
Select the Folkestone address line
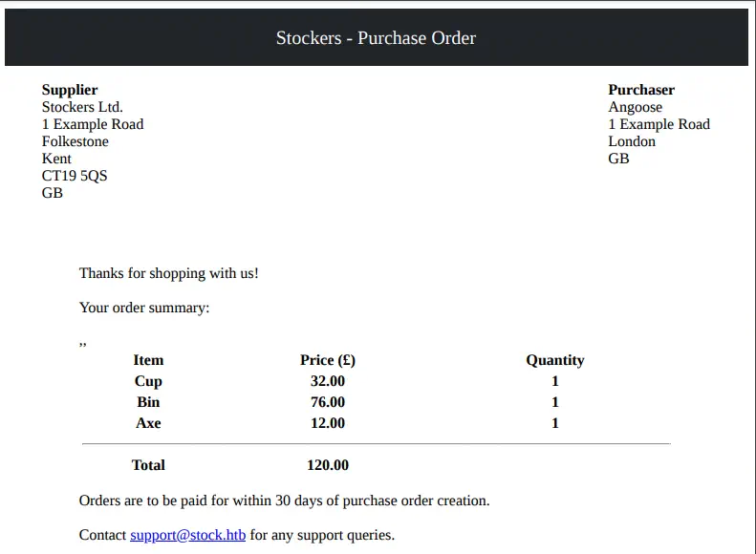click(x=76, y=141)
